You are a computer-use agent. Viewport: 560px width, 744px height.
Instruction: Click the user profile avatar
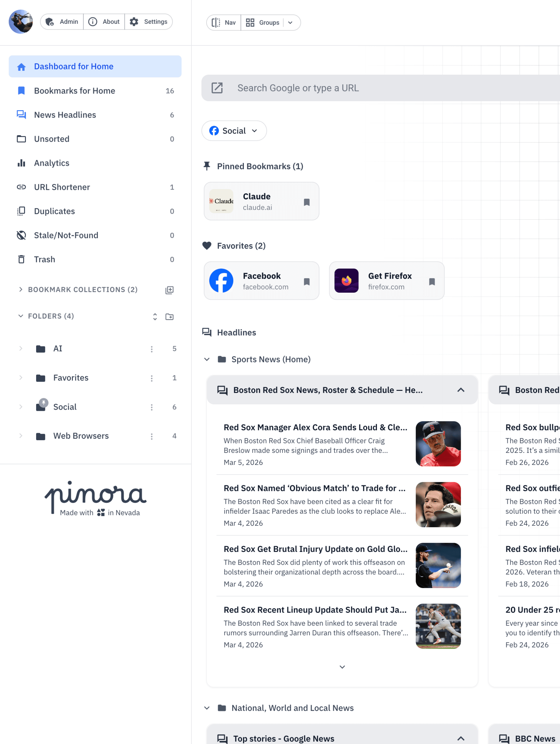click(21, 22)
